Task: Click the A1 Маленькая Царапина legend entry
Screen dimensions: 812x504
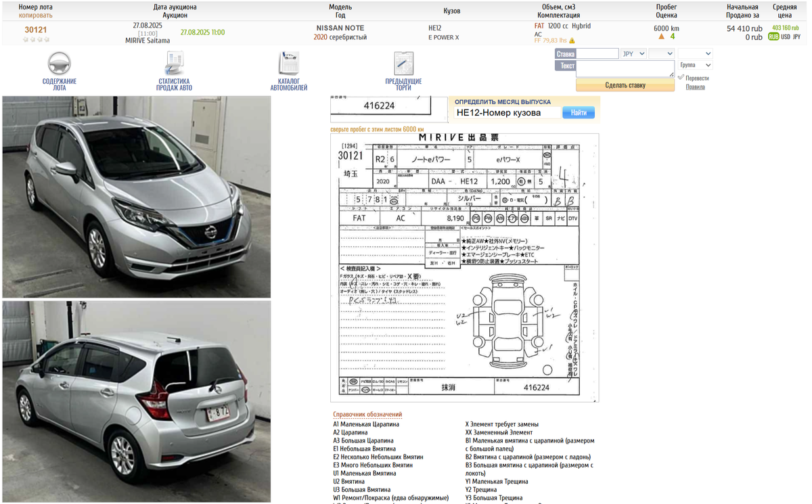Action: click(x=366, y=424)
